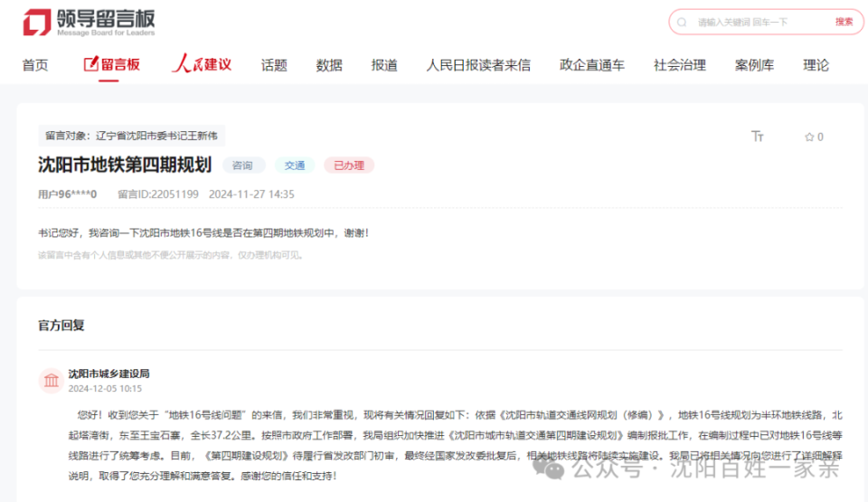Click the 留言对象 辽宁省沈阳市委书记 label

(131, 136)
